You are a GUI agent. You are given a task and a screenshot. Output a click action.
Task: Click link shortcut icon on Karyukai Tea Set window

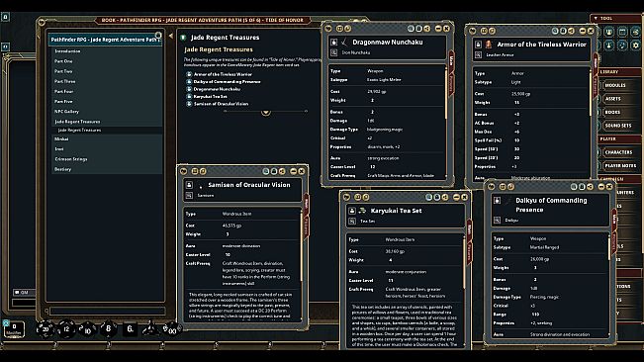346,197
